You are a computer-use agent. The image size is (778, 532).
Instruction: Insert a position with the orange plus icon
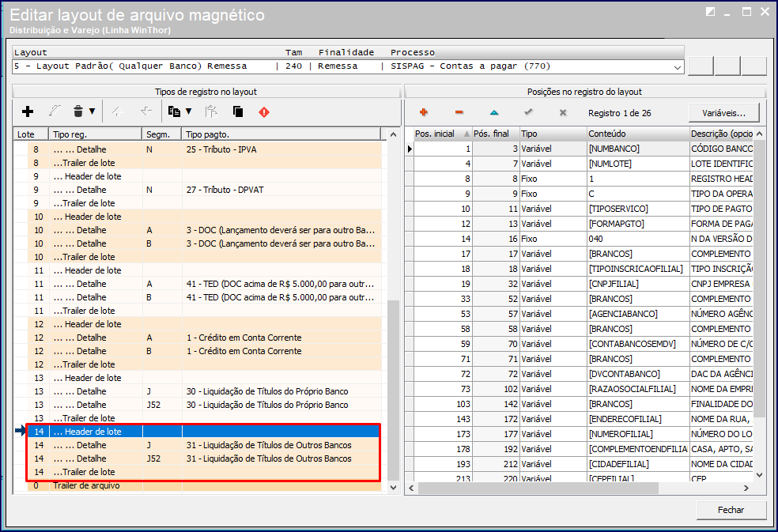423,113
